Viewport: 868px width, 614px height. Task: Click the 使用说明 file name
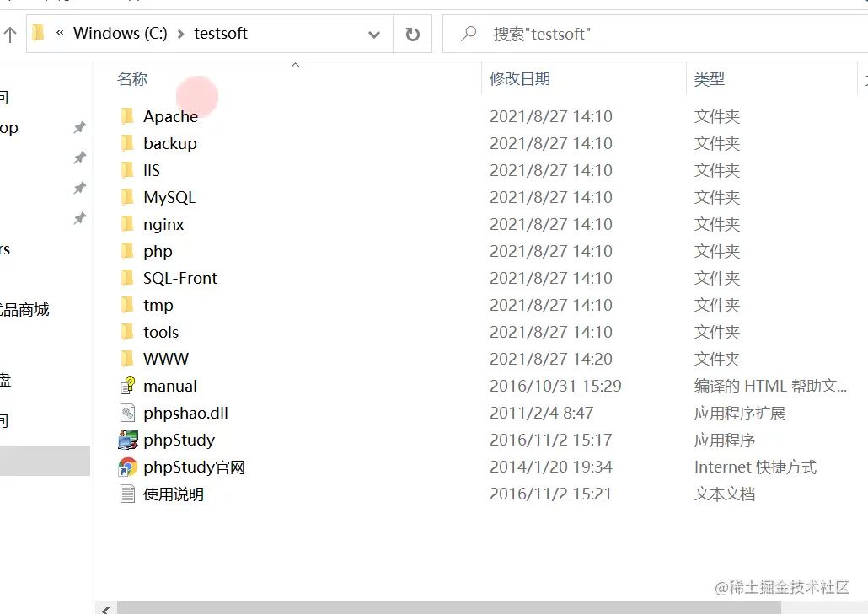[x=174, y=494]
